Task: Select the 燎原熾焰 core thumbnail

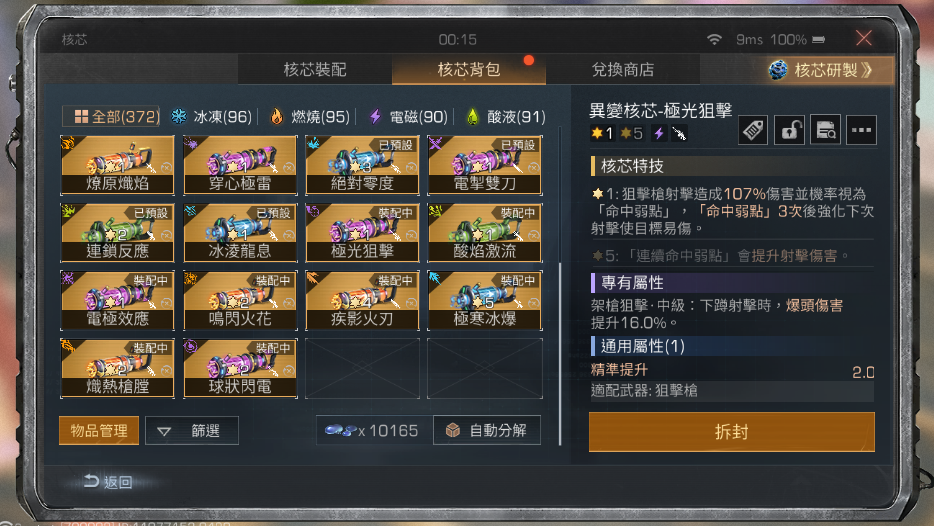Action: [x=117, y=165]
